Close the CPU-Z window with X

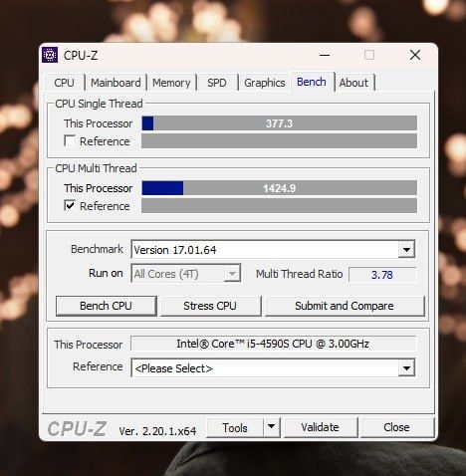click(x=415, y=55)
